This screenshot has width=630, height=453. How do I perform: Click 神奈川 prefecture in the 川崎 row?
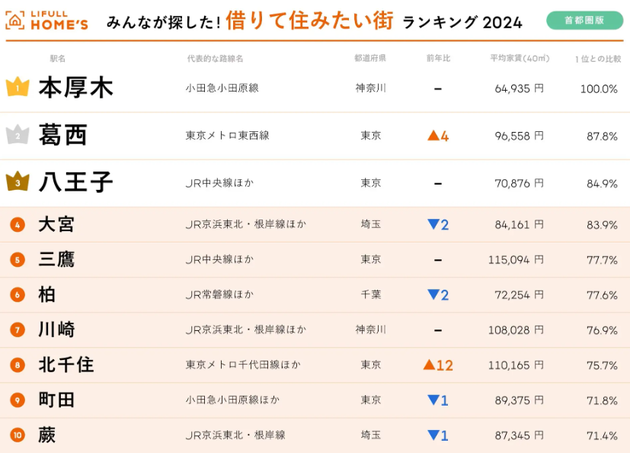370,330
